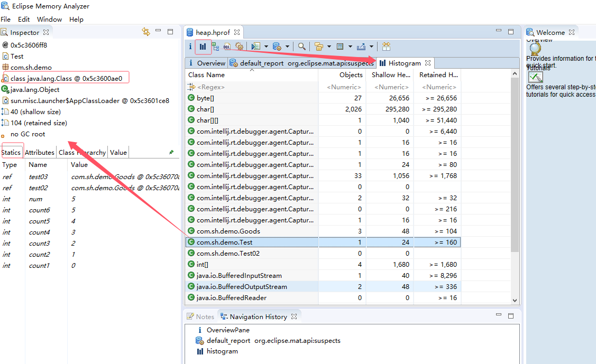Open the Window menu
The height and width of the screenshot is (364, 596).
49,20
